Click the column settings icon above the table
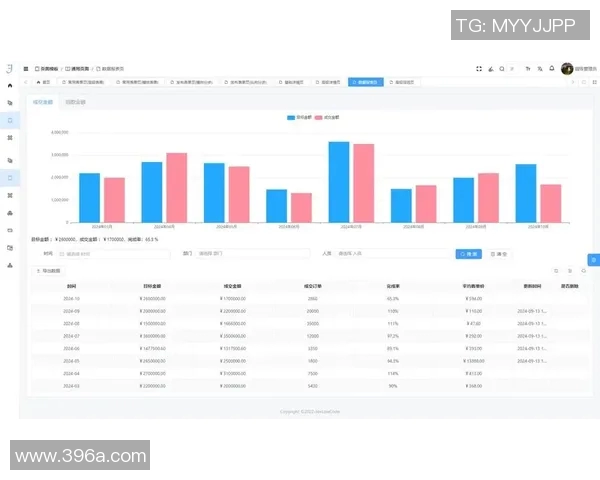The height and width of the screenshot is (480, 600). pos(583,270)
